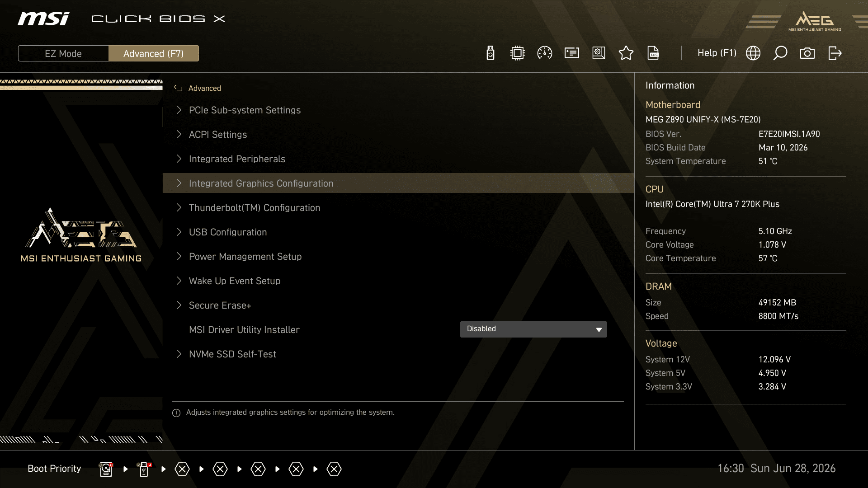Change language with the globe icon
The image size is (868, 488).
(753, 53)
